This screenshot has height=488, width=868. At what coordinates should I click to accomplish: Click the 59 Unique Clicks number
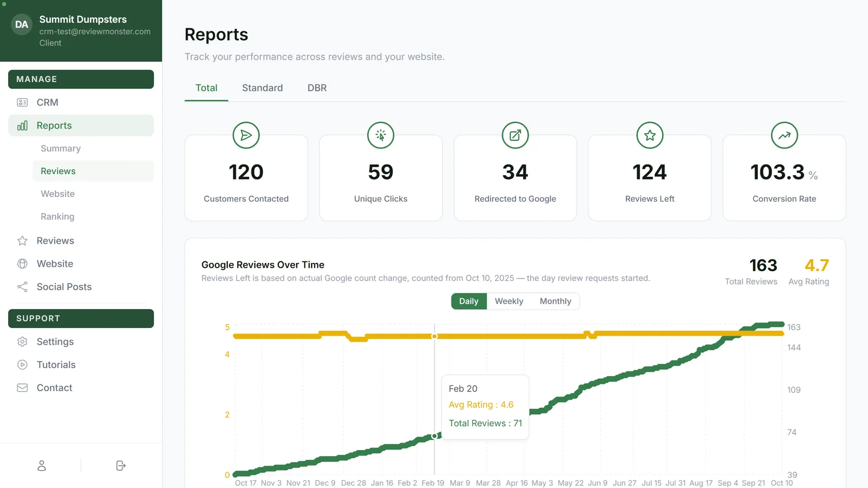[381, 172]
